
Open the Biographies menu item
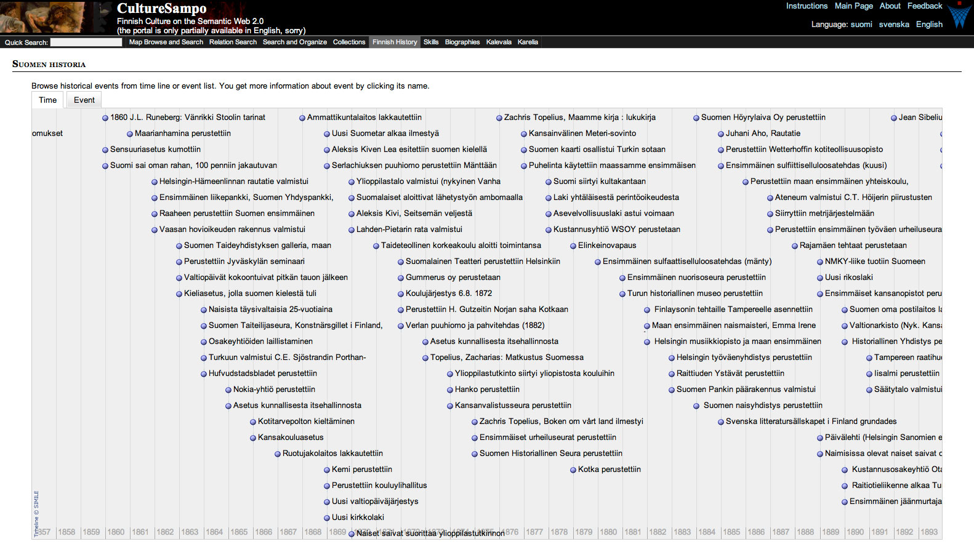point(462,42)
